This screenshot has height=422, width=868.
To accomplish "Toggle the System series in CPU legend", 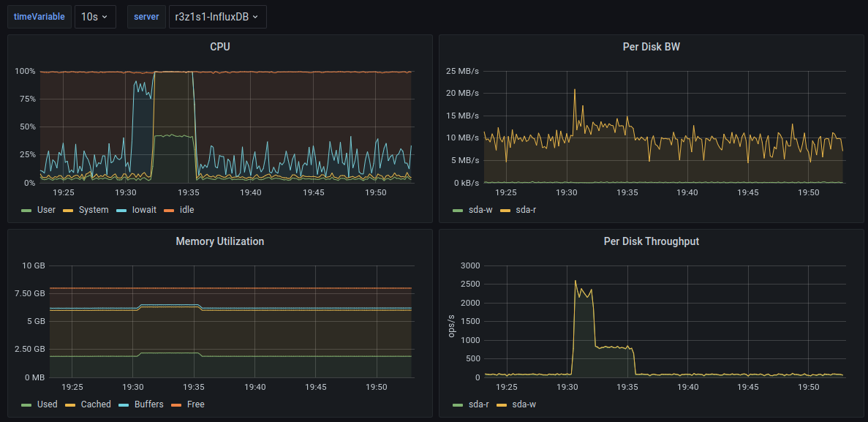I will (x=93, y=210).
